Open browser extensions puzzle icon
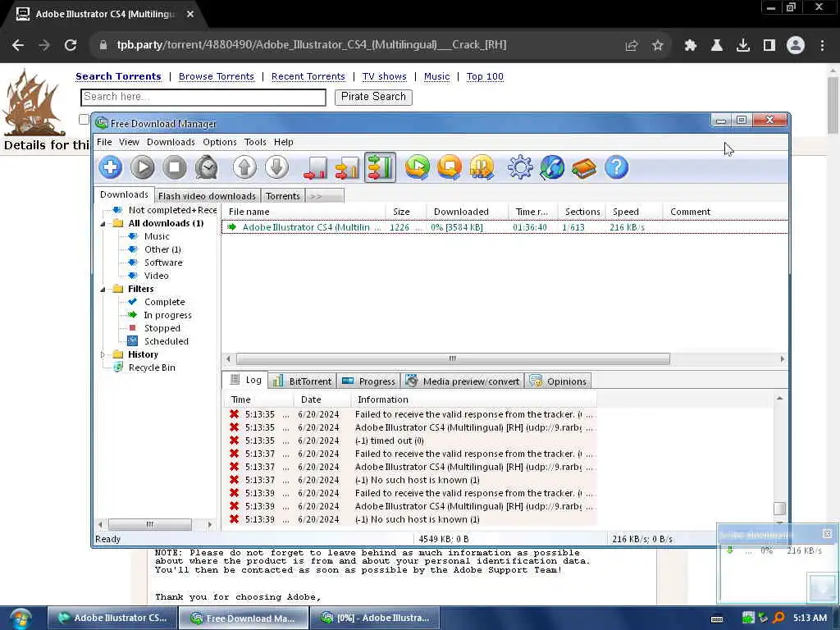This screenshot has width=840, height=630. click(x=690, y=45)
